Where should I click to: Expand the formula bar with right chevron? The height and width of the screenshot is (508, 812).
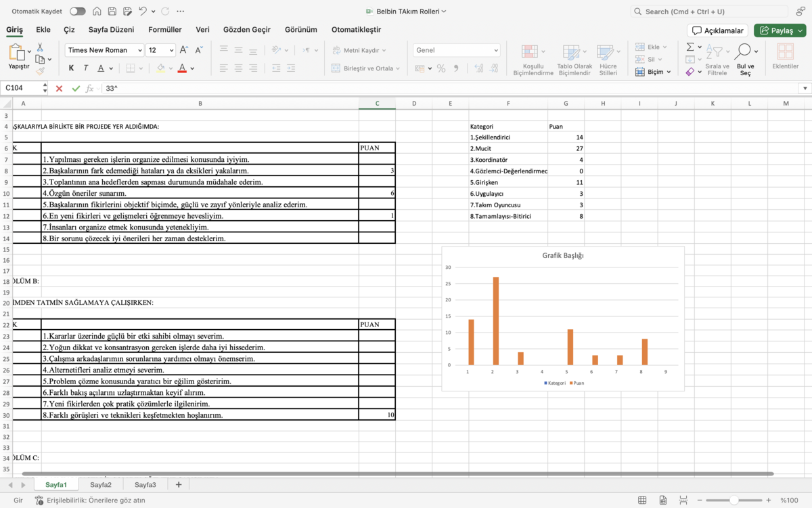(x=805, y=89)
